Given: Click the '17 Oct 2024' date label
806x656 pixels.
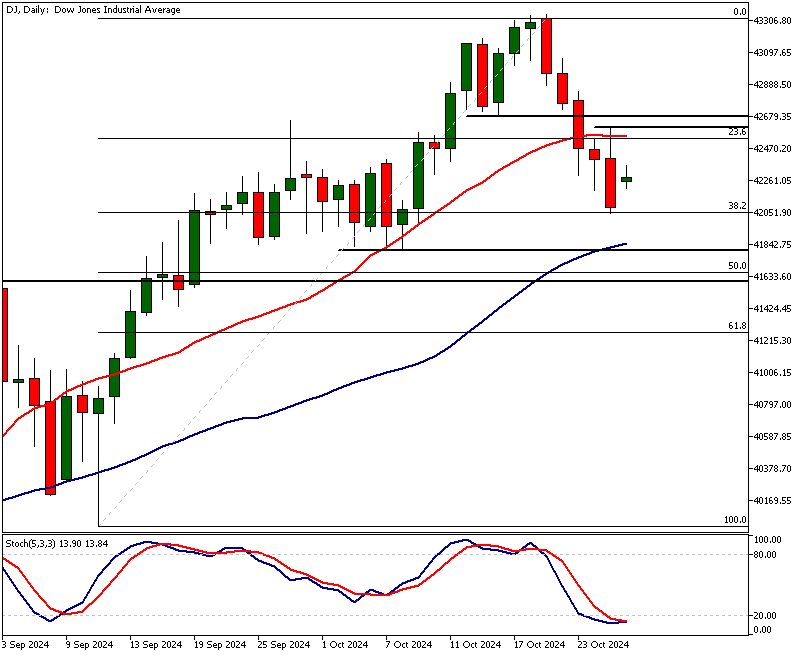Looking at the screenshot, I should [540, 645].
